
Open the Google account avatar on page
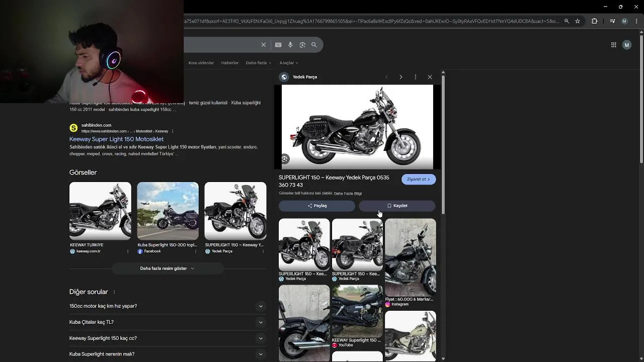click(x=627, y=45)
